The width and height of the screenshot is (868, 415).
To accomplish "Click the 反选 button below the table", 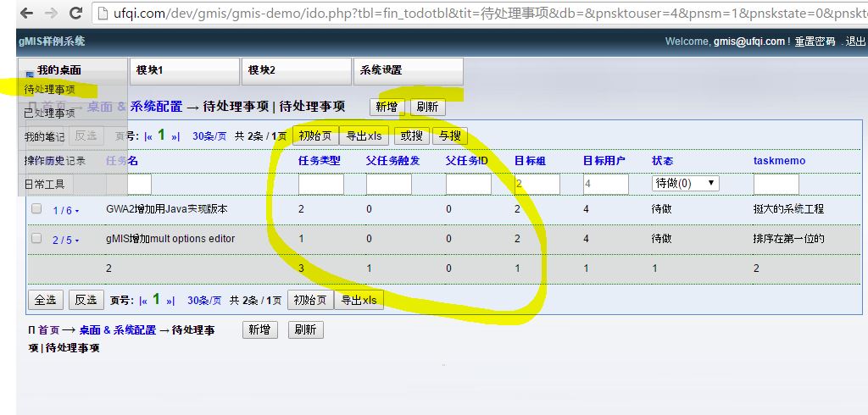I will tap(86, 300).
